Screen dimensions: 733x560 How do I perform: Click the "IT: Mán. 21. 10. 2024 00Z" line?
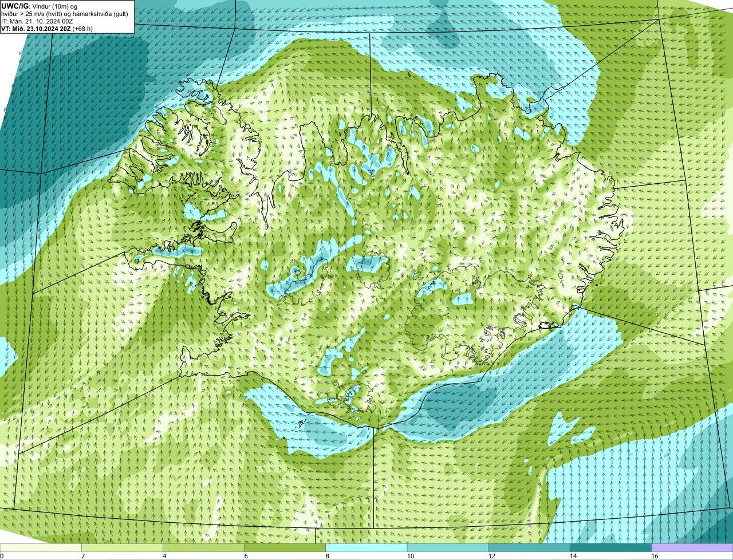[x=37, y=21]
